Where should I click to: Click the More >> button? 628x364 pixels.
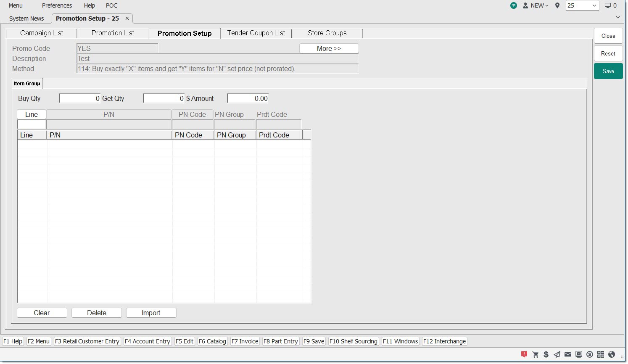point(329,48)
